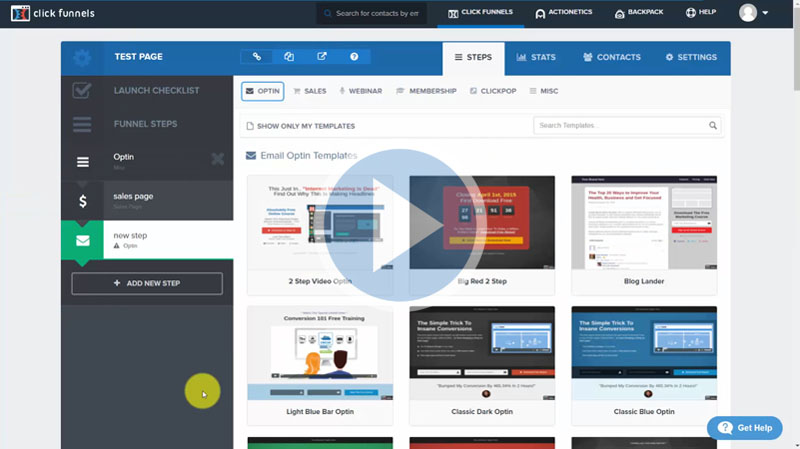Click the funnel URL link icon
This screenshot has height=449, width=800.
257,57
